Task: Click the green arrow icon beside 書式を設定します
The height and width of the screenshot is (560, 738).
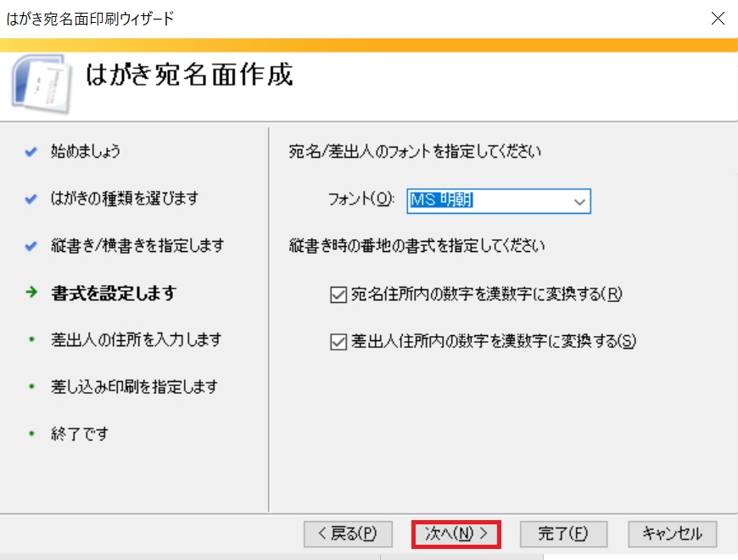Action: click(x=31, y=293)
